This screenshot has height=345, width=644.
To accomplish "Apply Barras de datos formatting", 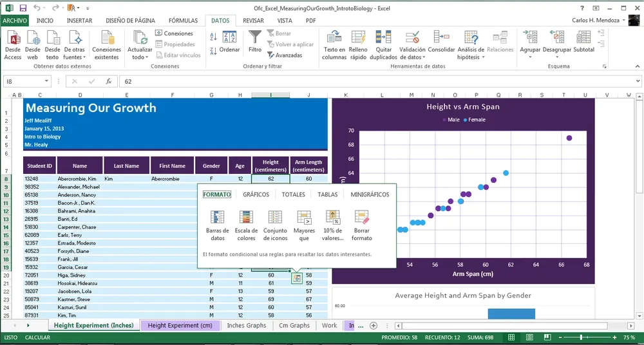I will (x=218, y=225).
